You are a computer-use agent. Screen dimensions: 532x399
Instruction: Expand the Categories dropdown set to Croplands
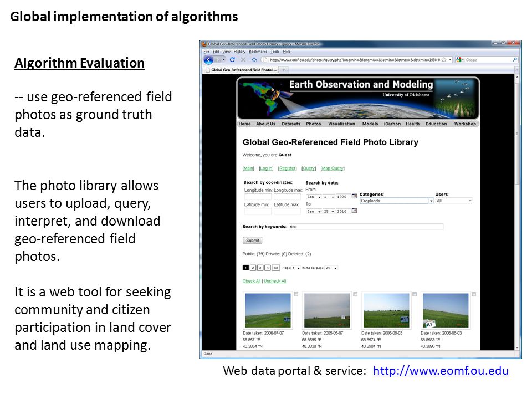pyautogui.click(x=397, y=201)
